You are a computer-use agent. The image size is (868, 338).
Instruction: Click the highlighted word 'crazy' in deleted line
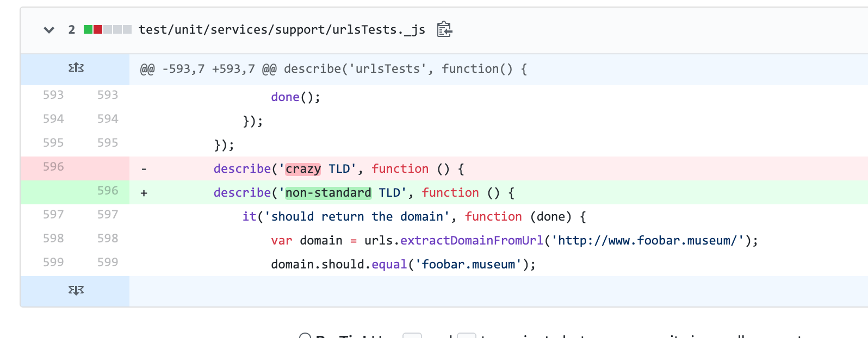[303, 169]
